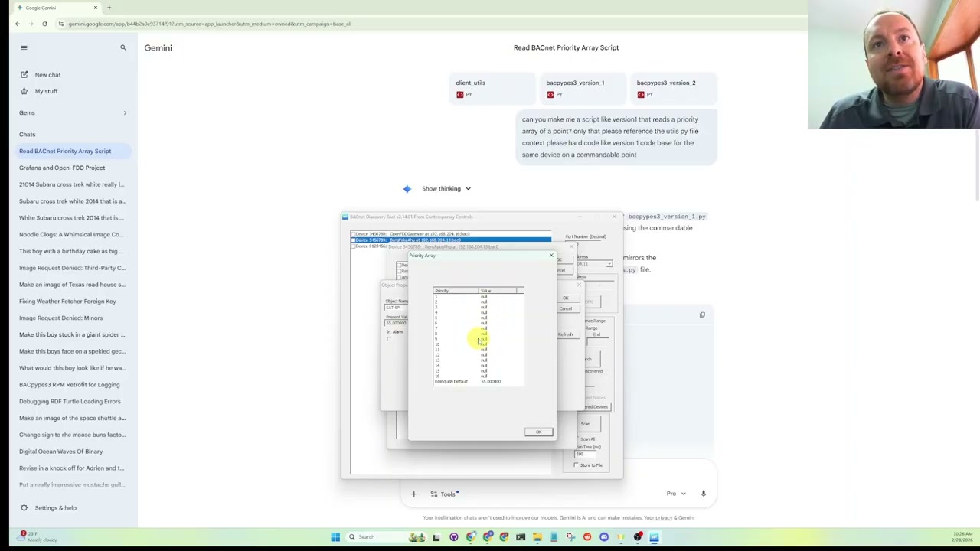Screen dimensions: 980x551
Task: Open the Gemini main menu hamburger icon
Action: 24,47
